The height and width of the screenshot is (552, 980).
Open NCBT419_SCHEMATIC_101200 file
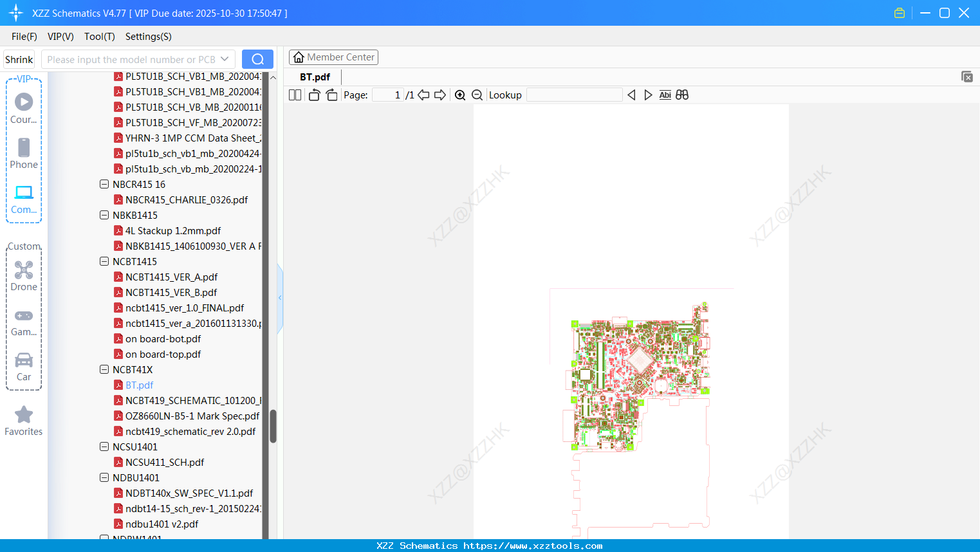point(193,400)
